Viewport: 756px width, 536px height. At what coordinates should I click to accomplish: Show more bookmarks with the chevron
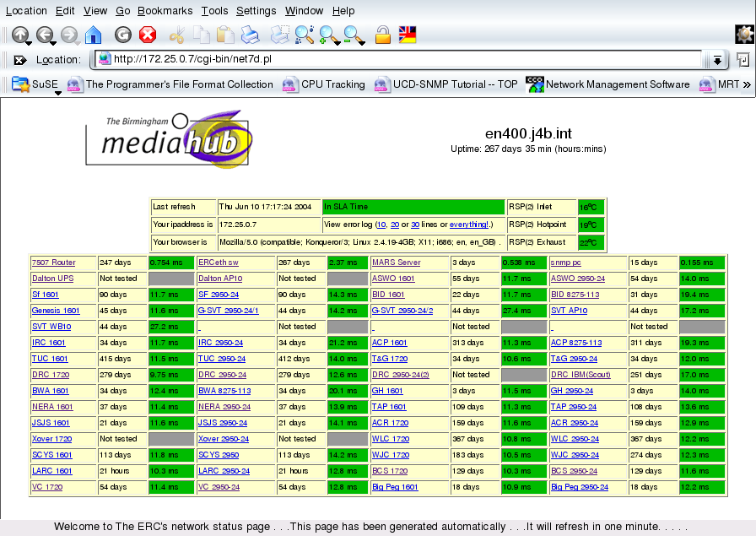[748, 84]
